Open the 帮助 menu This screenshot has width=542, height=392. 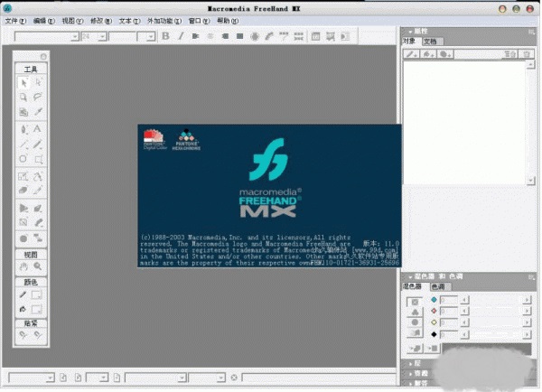pos(223,20)
